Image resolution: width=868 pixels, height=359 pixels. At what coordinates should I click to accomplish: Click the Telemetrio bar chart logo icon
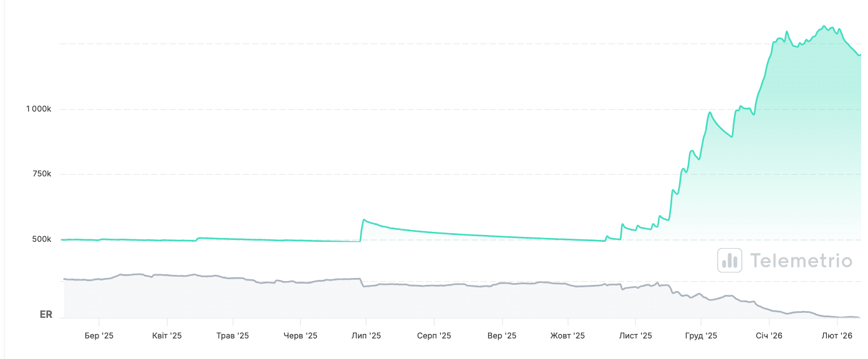pos(730,260)
